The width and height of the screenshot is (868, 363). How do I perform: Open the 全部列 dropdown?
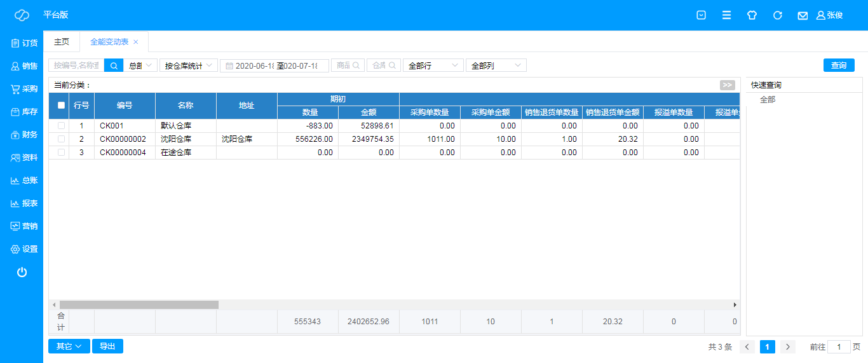coord(496,65)
